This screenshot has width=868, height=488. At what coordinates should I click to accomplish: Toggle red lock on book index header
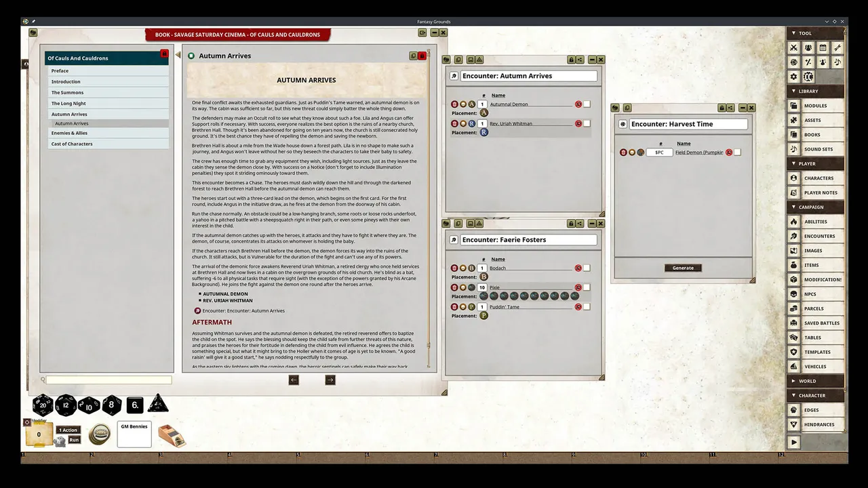coord(163,54)
